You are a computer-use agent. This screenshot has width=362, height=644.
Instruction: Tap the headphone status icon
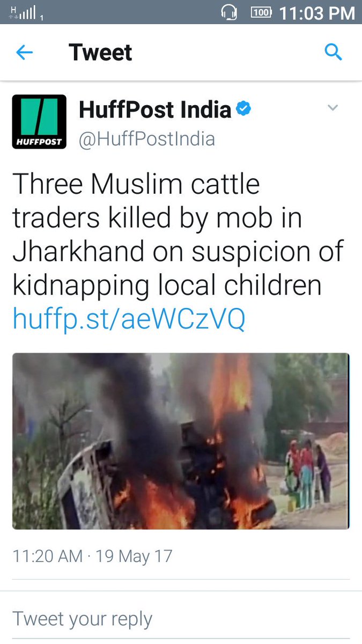(x=229, y=12)
